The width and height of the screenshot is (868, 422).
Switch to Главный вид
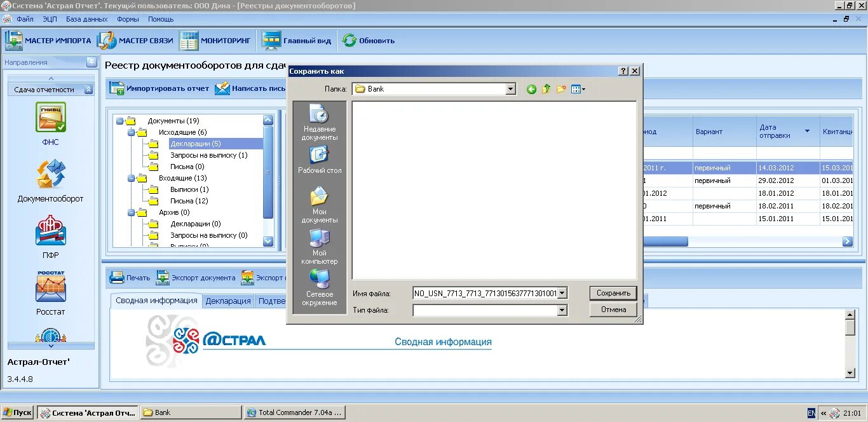(x=296, y=41)
